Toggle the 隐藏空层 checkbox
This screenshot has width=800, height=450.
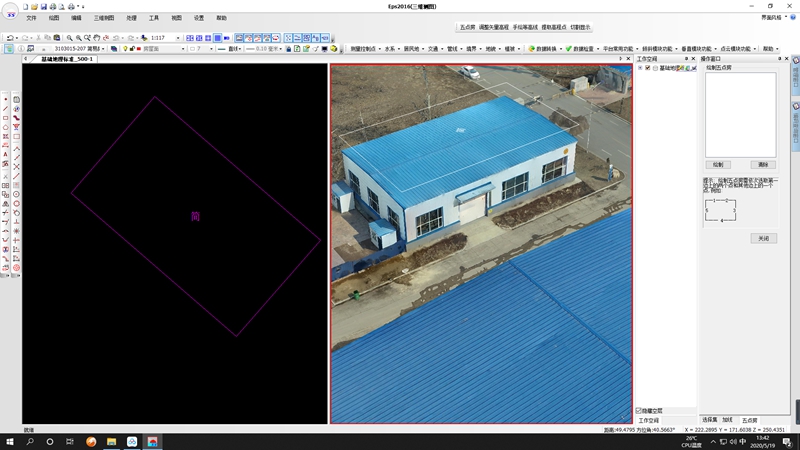[639, 411]
